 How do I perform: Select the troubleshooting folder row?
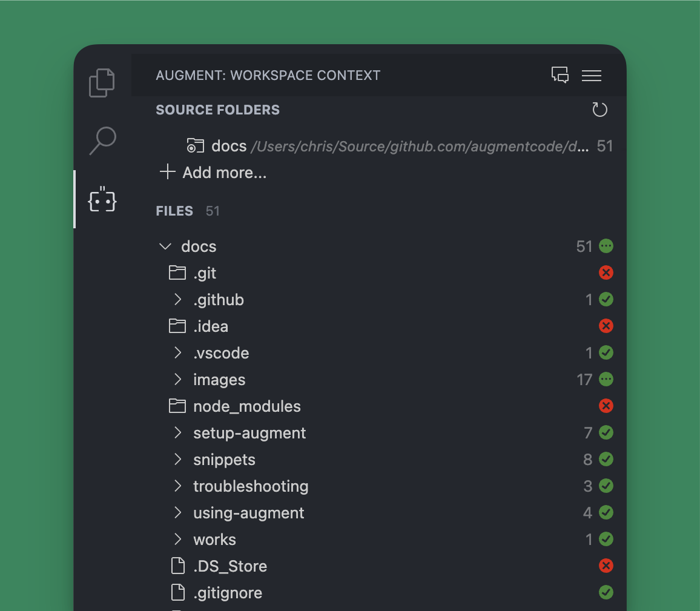click(x=251, y=486)
